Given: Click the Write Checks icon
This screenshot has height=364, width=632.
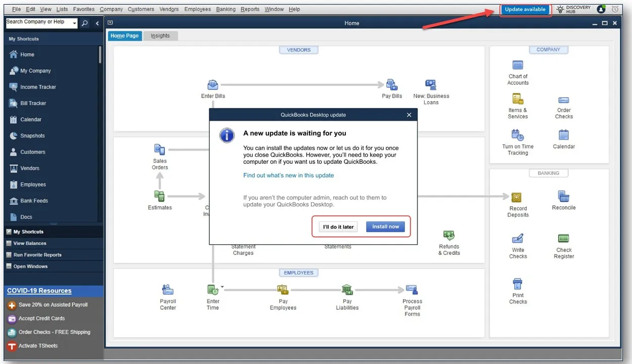Looking at the screenshot, I should point(518,239).
